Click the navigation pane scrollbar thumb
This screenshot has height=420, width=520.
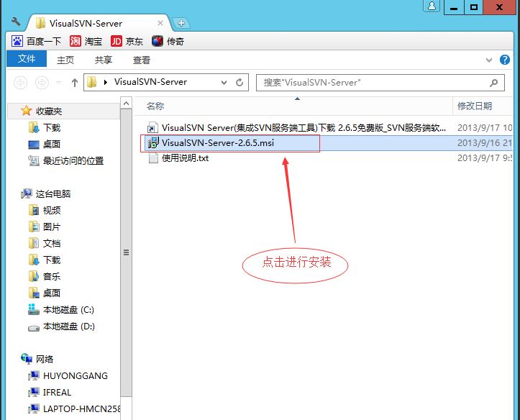point(126,252)
